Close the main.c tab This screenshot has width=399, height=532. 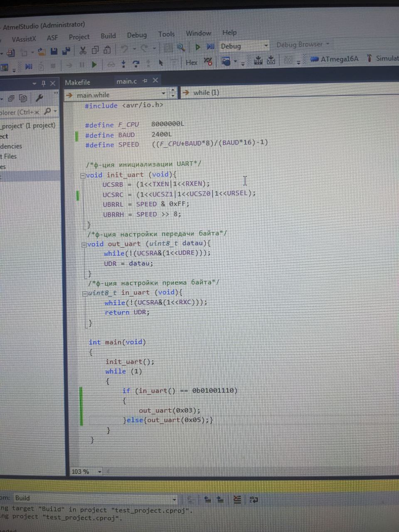click(x=155, y=80)
